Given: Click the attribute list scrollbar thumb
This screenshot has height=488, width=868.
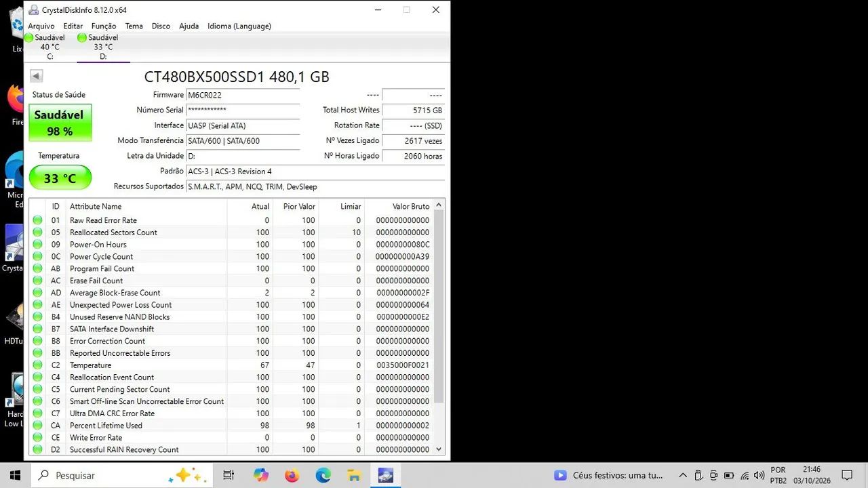Looking at the screenshot, I should point(439,305).
